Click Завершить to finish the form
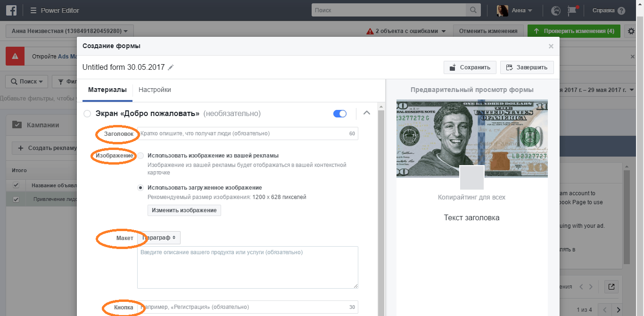The height and width of the screenshot is (316, 644). (527, 67)
